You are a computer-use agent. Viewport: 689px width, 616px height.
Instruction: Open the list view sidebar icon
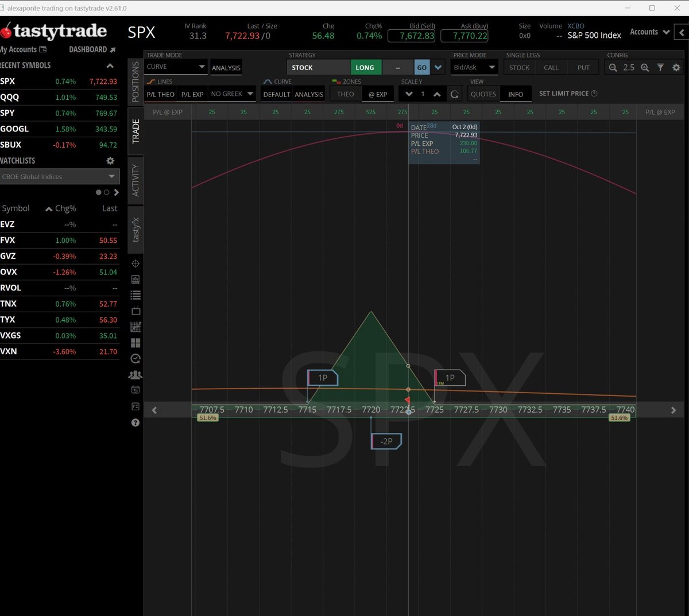136,295
